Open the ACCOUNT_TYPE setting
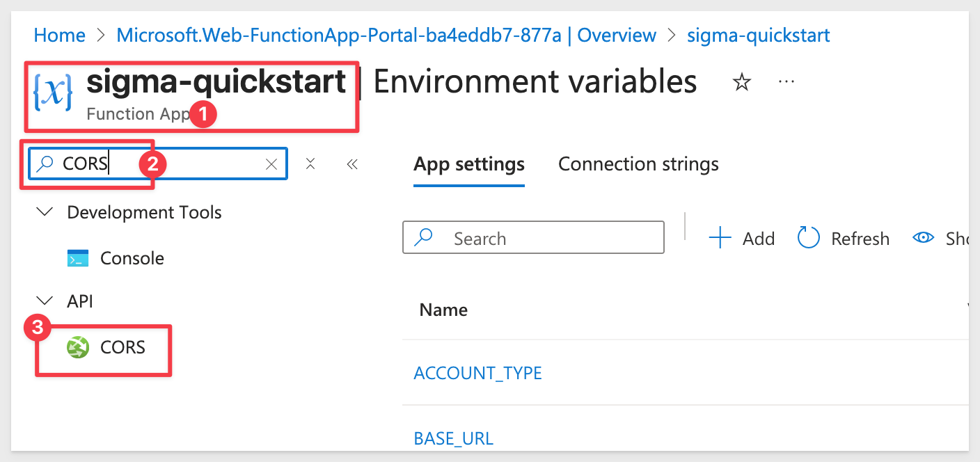The image size is (980, 462). click(x=478, y=373)
